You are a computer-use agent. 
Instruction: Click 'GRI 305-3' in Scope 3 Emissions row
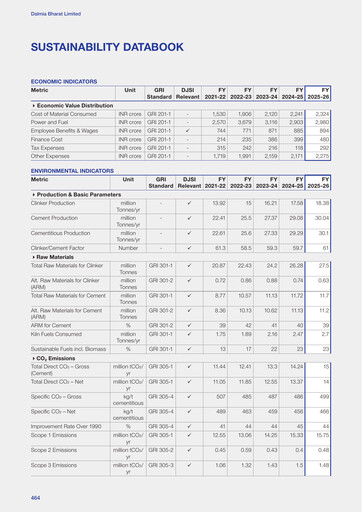[161, 465]
